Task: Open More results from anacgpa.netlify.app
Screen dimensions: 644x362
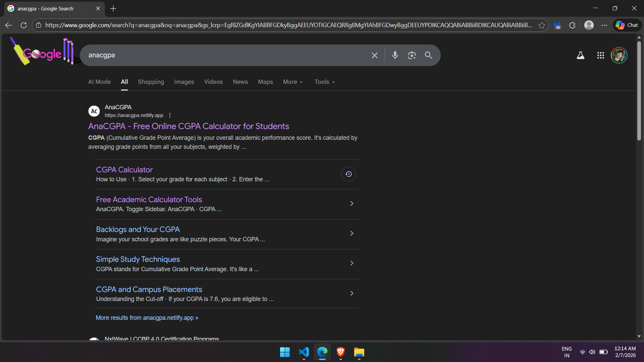Action: pos(147,318)
